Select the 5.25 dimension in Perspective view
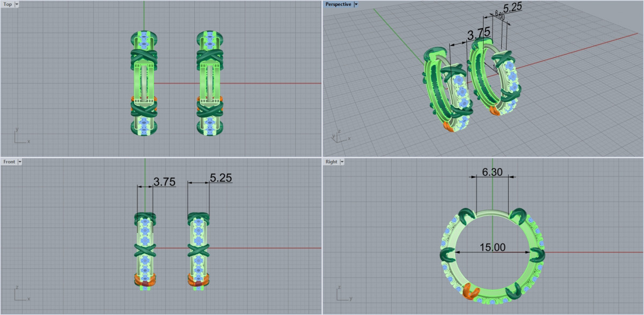644x315 pixels. click(513, 6)
